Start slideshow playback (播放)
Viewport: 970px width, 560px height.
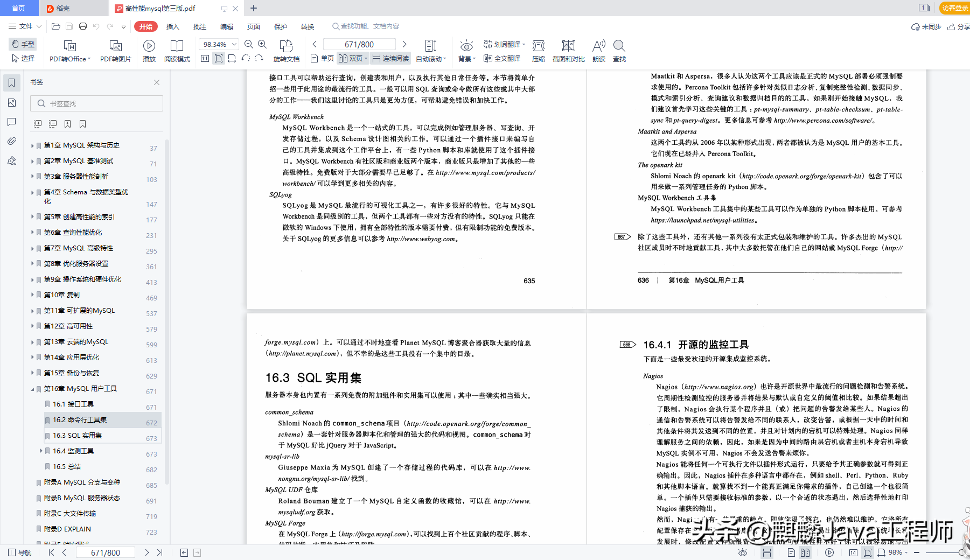[x=149, y=51]
